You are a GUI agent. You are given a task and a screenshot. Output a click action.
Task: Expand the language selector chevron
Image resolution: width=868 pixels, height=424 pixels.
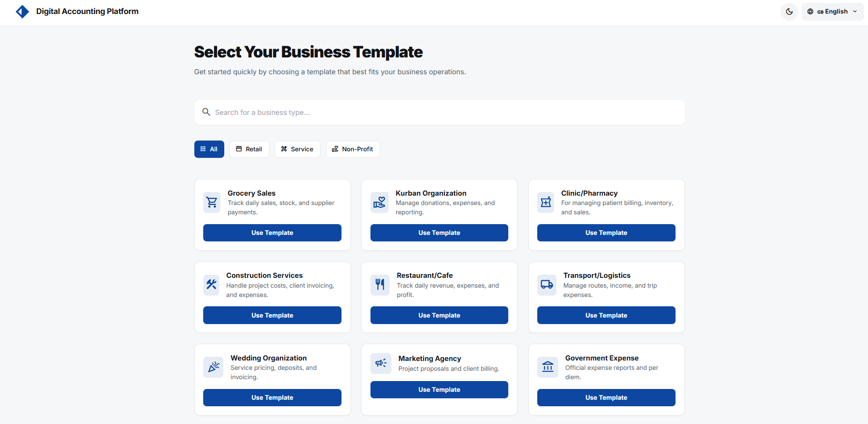[x=855, y=11]
